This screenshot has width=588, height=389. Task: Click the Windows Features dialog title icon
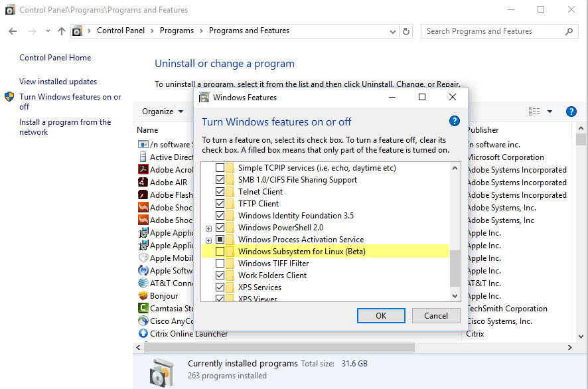(204, 97)
